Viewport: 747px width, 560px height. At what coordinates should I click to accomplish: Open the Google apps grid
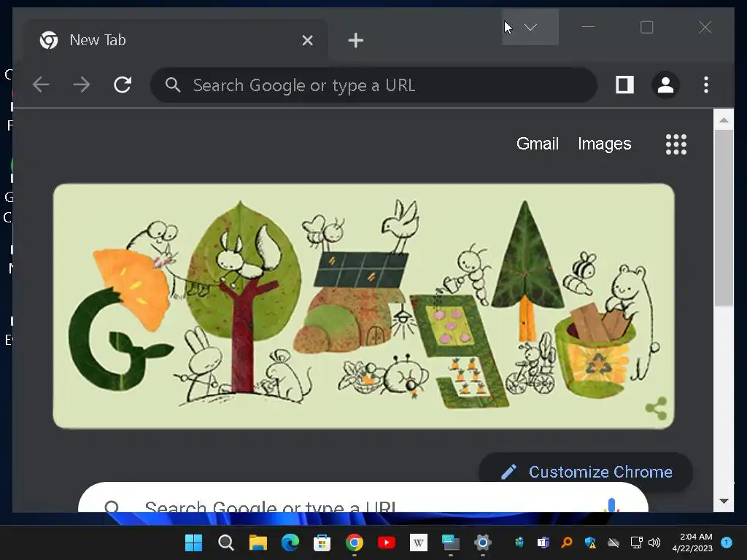coord(676,144)
